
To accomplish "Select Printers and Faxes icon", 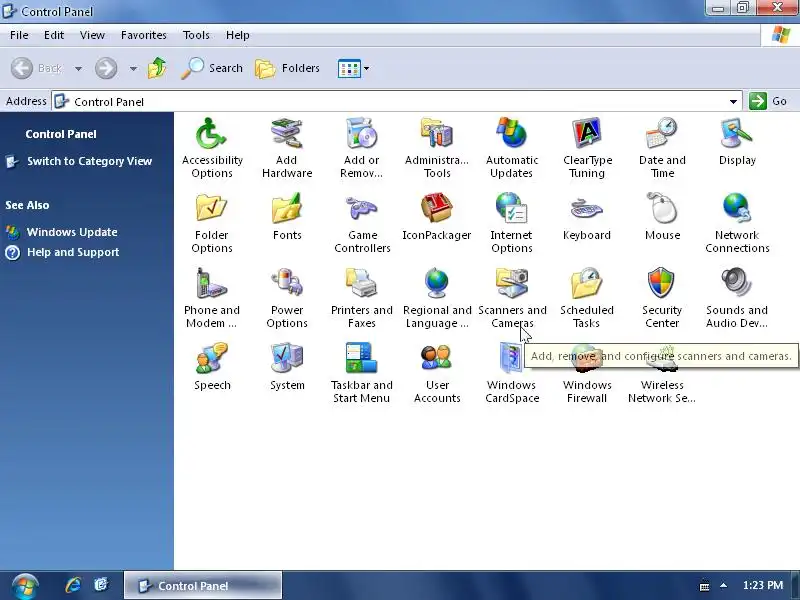I will pyautogui.click(x=361, y=283).
